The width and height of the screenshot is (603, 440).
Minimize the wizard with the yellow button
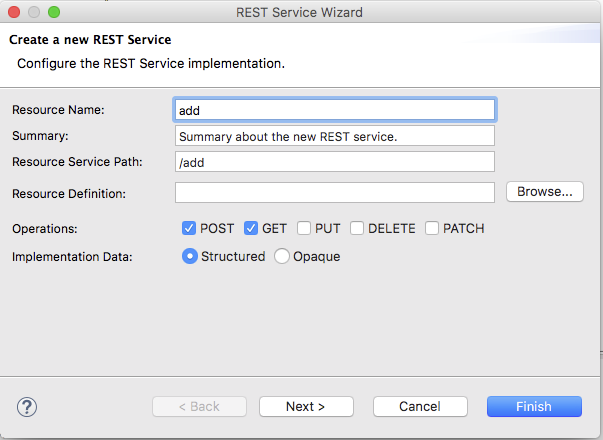(x=34, y=12)
